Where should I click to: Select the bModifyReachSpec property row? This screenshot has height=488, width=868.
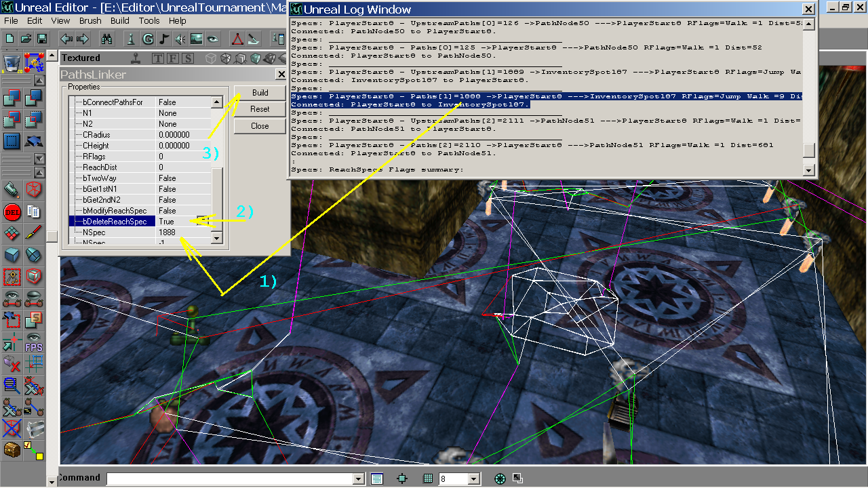coord(140,211)
